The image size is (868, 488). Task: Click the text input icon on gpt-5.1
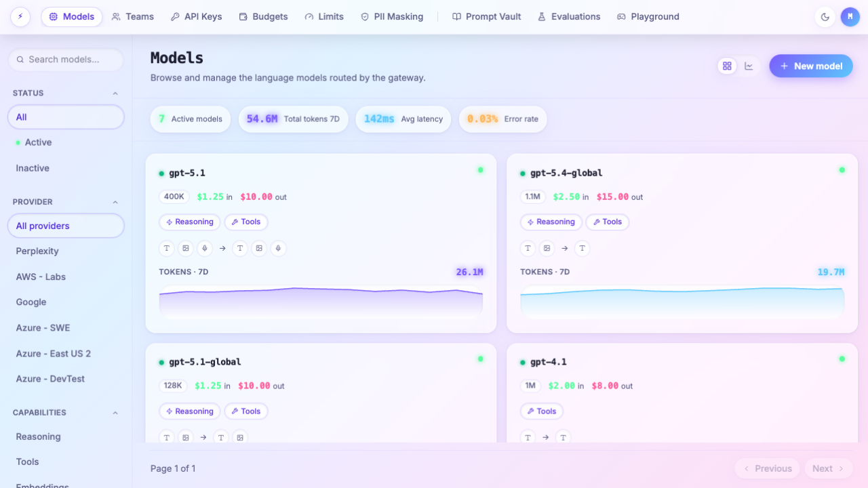(x=167, y=249)
